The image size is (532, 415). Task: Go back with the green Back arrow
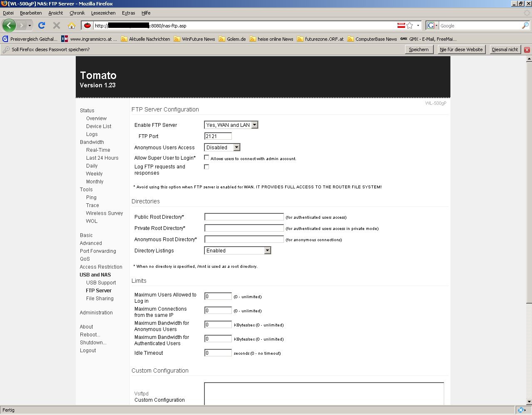9,25
